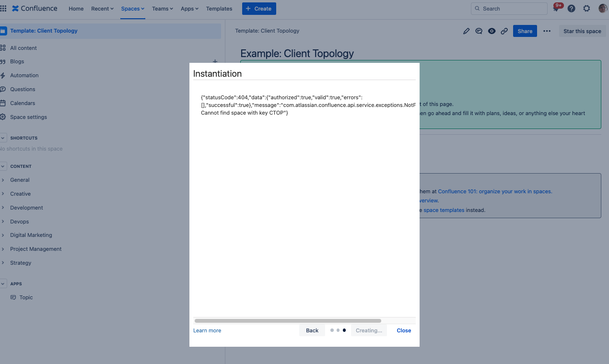
Task: Click the Template: Client Topology breadcrumb
Action: coord(267,31)
